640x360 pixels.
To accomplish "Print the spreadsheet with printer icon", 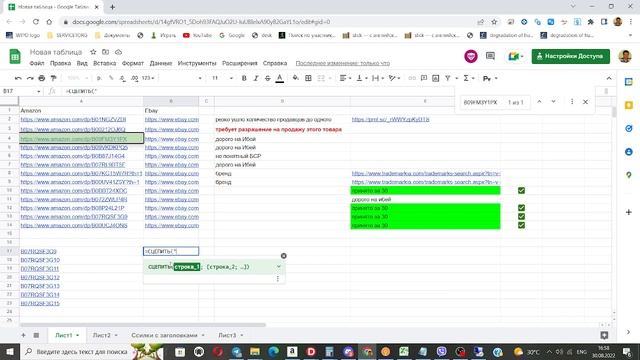I will pyautogui.click(x=41, y=78).
